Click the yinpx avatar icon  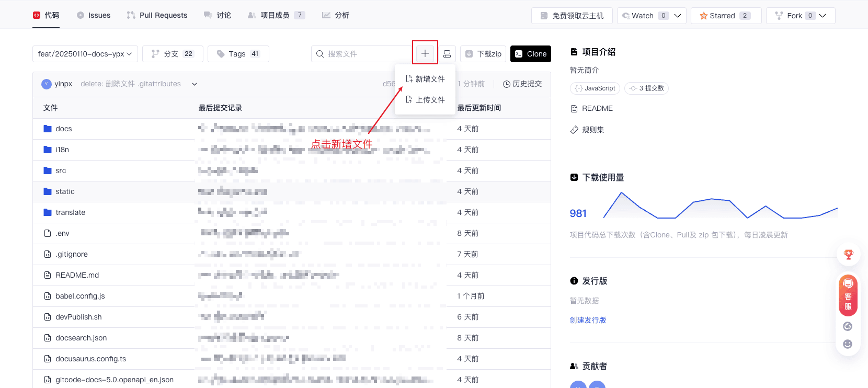tap(47, 84)
